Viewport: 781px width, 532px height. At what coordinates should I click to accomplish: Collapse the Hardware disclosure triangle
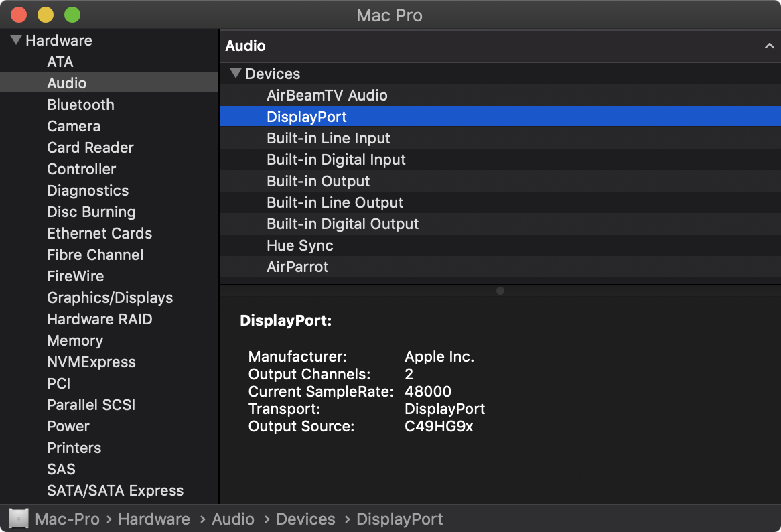click(x=16, y=40)
